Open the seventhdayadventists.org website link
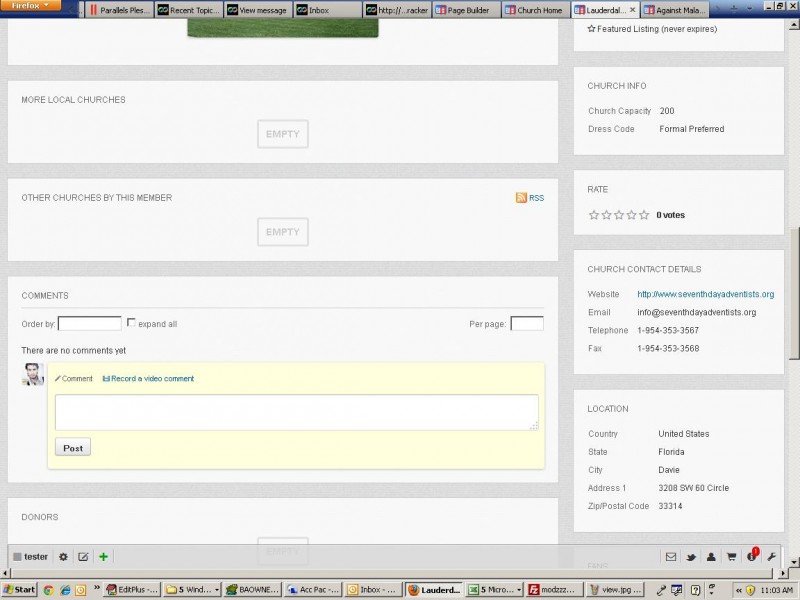 (x=706, y=294)
